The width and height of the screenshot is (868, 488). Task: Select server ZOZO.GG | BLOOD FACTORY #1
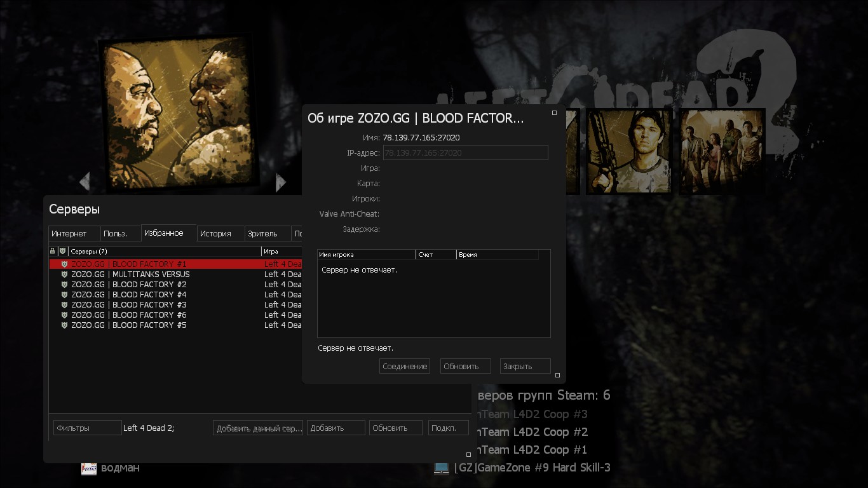[175, 264]
